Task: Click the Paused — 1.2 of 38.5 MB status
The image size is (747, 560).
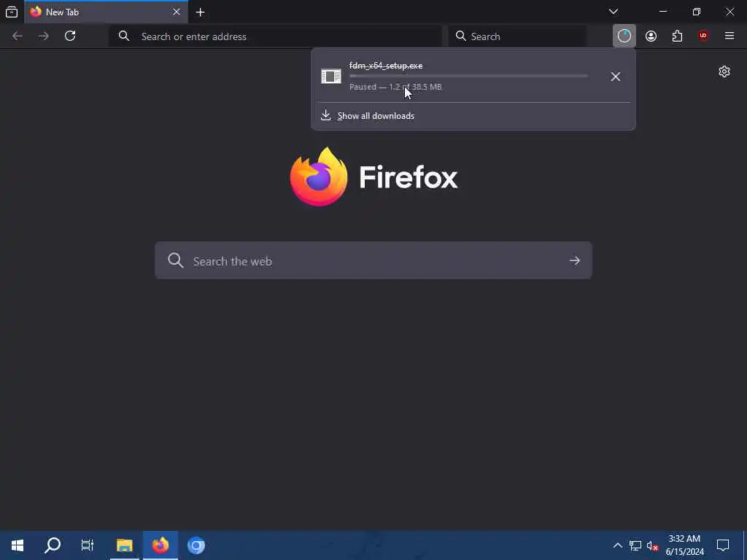Action: click(395, 87)
